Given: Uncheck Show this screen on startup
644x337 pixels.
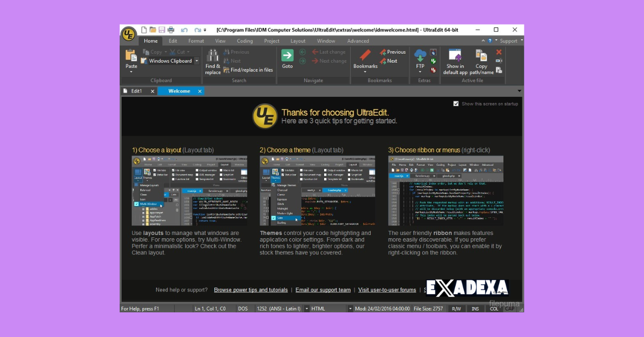Looking at the screenshot, I should 457,104.
